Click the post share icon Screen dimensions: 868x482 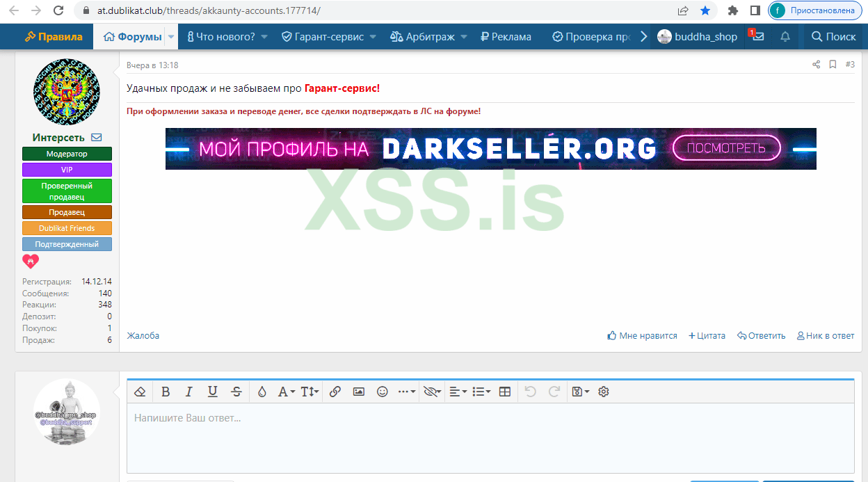tap(817, 65)
